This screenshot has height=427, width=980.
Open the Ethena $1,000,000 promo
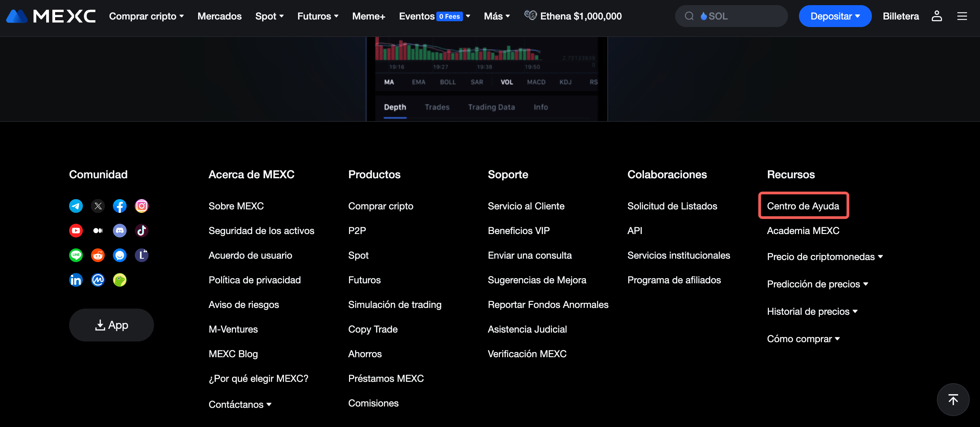(573, 16)
